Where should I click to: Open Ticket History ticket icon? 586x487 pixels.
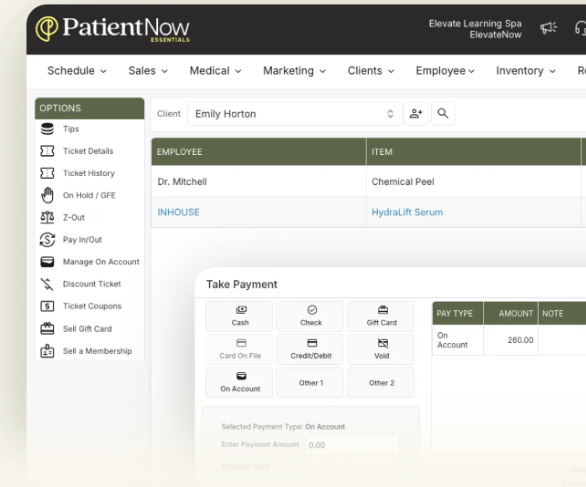click(47, 173)
